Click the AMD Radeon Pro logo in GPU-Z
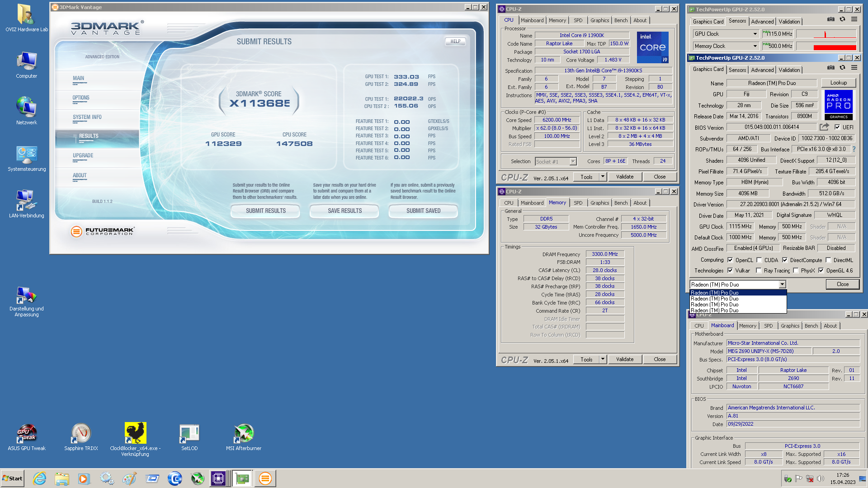The image size is (868, 488). (x=839, y=104)
